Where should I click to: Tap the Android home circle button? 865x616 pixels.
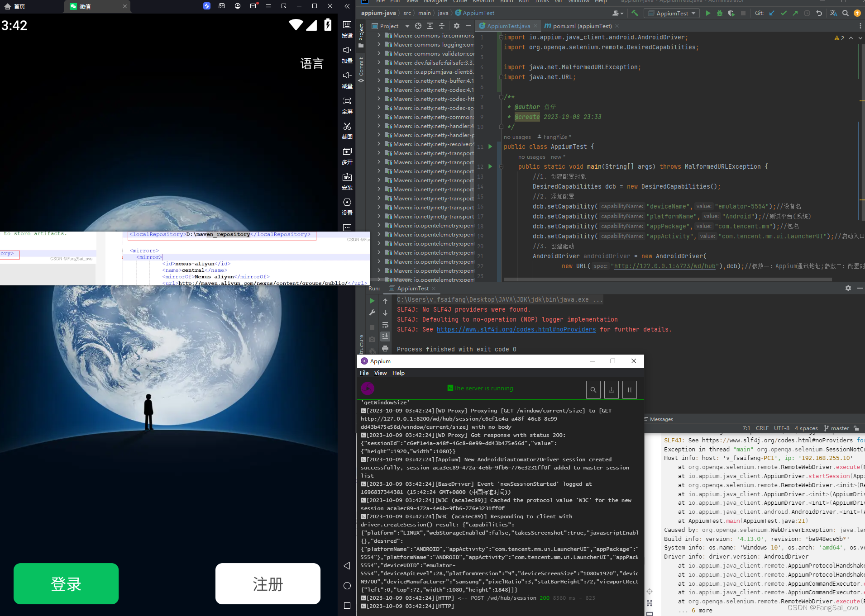click(347, 586)
